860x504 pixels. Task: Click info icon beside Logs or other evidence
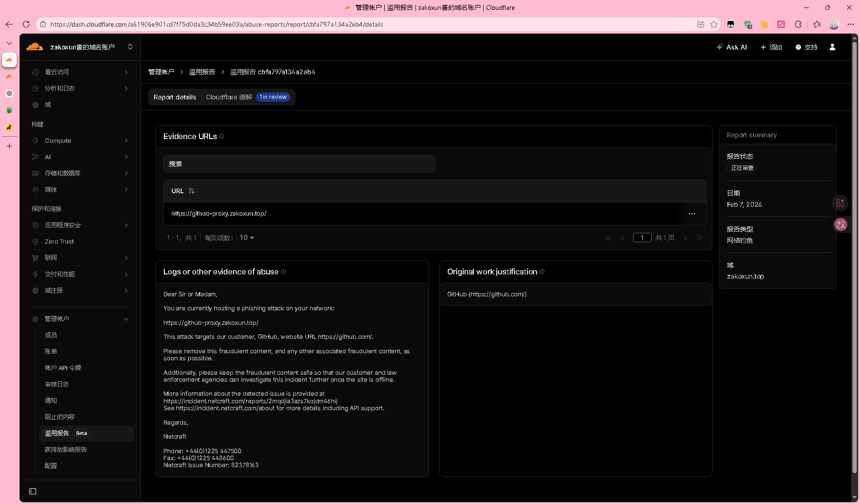283,272
